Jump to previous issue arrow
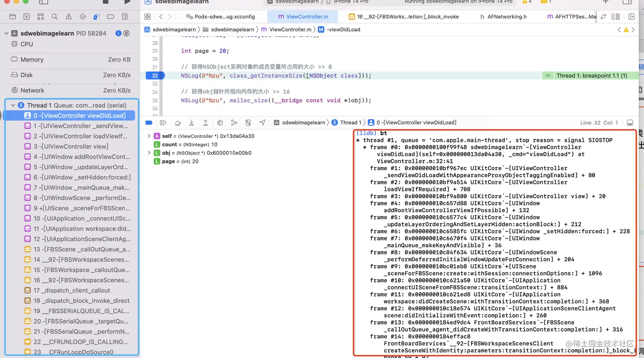The height and width of the screenshot is (358, 644). (619, 30)
